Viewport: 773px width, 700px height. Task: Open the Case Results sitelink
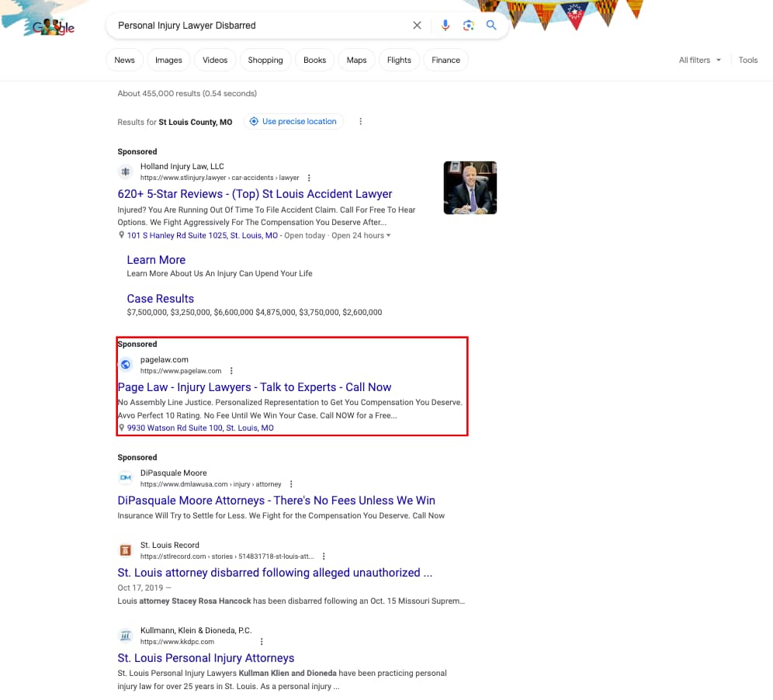[160, 299]
